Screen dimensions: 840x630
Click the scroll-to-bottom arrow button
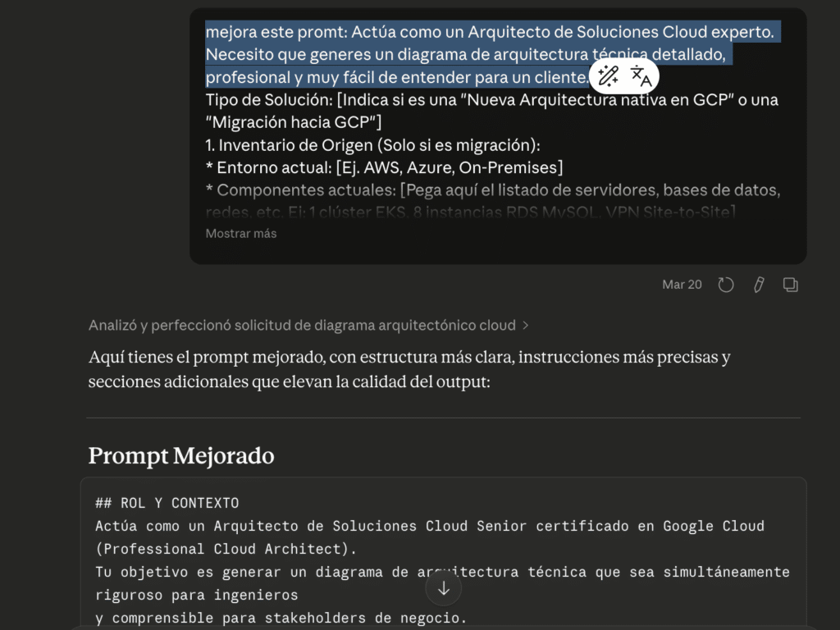click(x=443, y=588)
